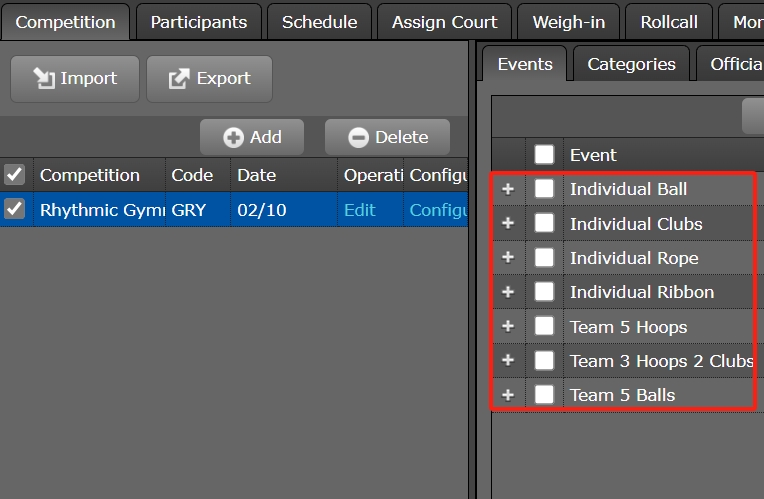Expand the Individual Rope plus icon
This screenshot has width=764, height=499.
[508, 257]
